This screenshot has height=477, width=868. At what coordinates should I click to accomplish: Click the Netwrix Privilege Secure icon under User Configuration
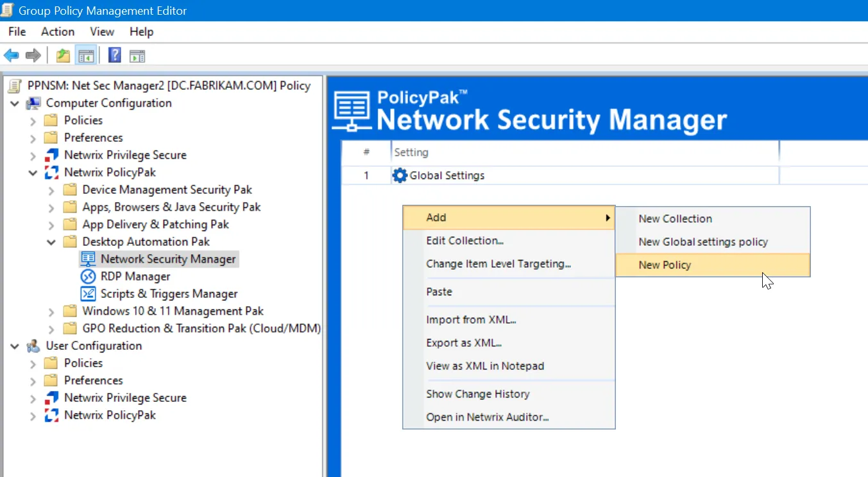pos(51,398)
